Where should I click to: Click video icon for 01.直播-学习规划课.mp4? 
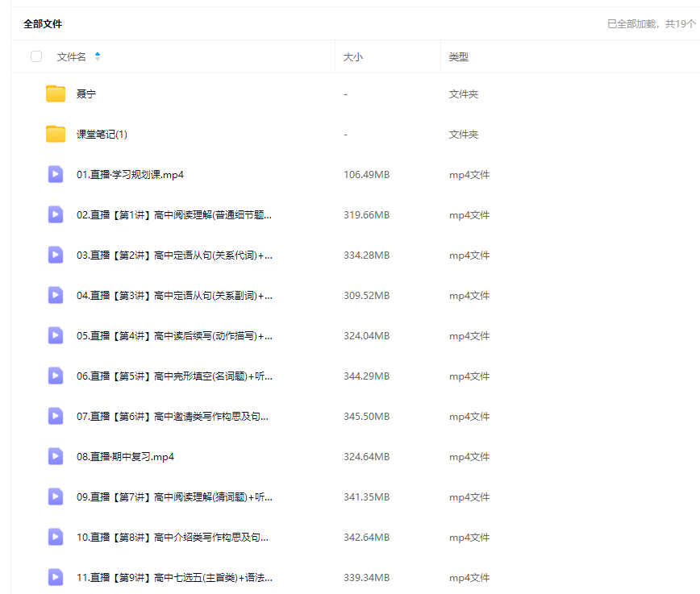click(x=56, y=174)
